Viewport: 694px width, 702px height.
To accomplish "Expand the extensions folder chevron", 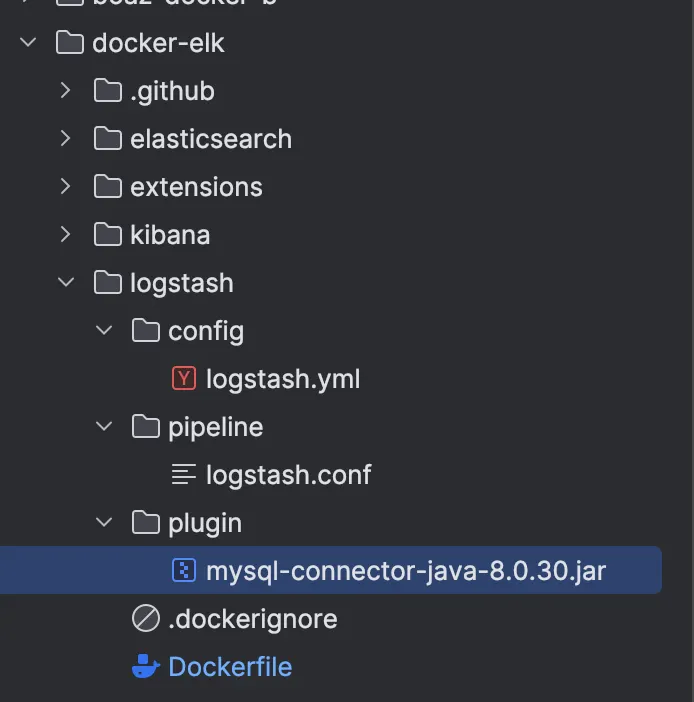I will (x=66, y=187).
